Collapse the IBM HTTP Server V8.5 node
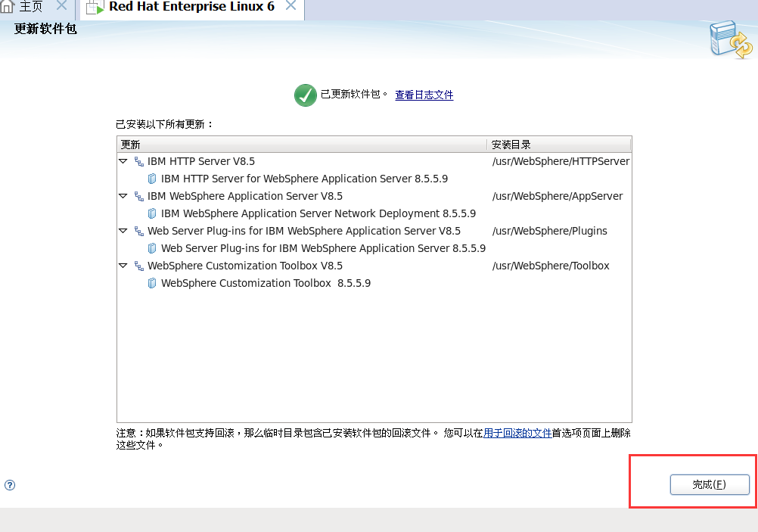This screenshot has width=758, height=532. coord(123,161)
